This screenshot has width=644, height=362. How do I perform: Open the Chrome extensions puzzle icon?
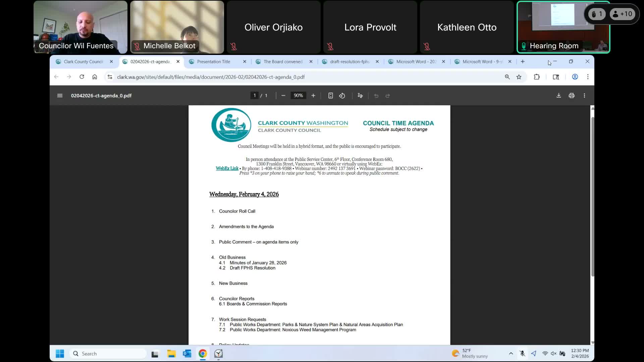[537, 77]
